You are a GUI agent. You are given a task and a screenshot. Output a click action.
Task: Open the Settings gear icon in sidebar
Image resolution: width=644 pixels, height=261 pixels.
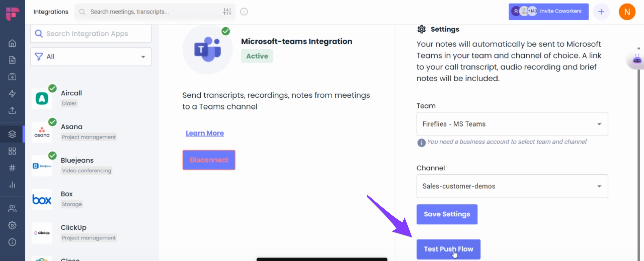pyautogui.click(x=12, y=225)
